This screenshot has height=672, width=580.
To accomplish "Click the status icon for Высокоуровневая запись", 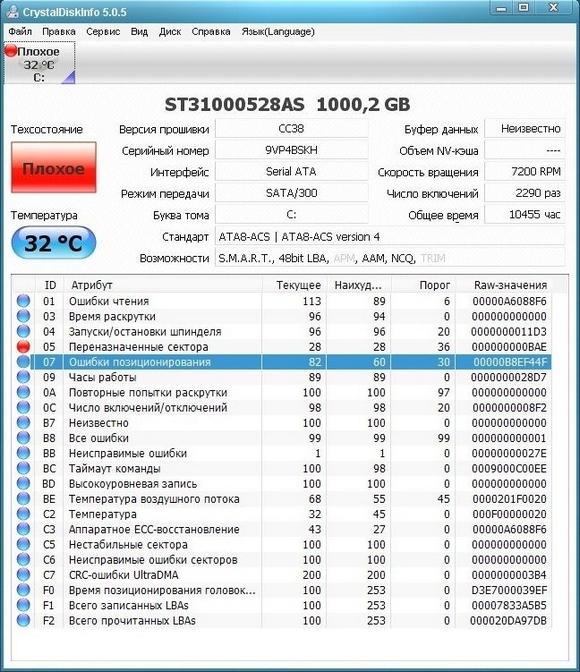I will coord(23,483).
